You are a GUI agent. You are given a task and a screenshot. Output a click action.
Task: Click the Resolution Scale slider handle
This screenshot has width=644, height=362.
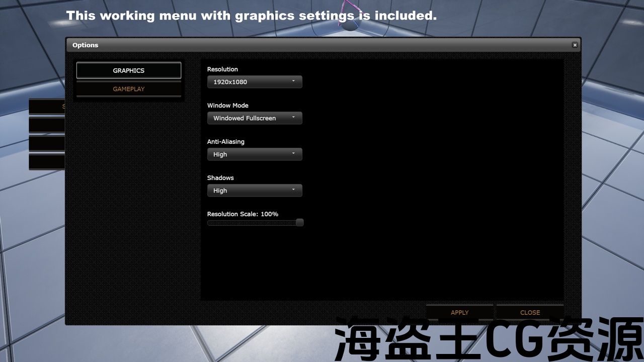[x=299, y=223]
